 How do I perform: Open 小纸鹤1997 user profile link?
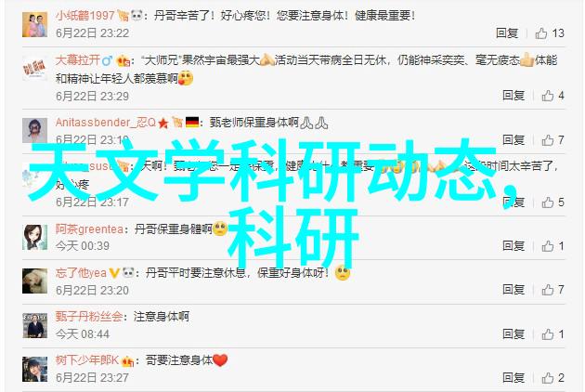click(85, 15)
